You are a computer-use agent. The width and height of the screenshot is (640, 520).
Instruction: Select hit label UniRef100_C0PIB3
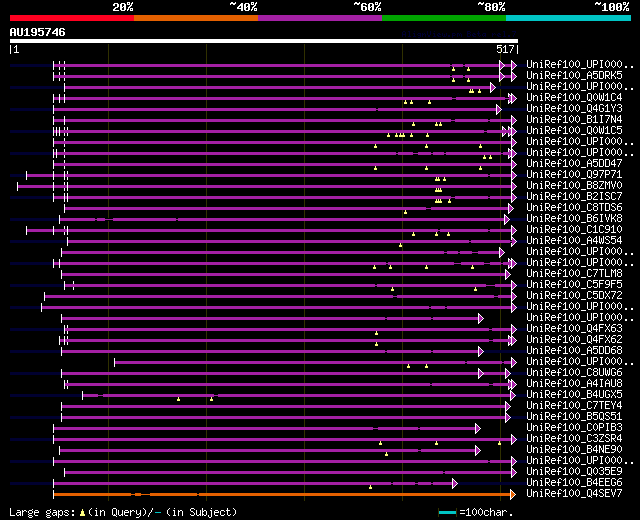[x=574, y=428]
